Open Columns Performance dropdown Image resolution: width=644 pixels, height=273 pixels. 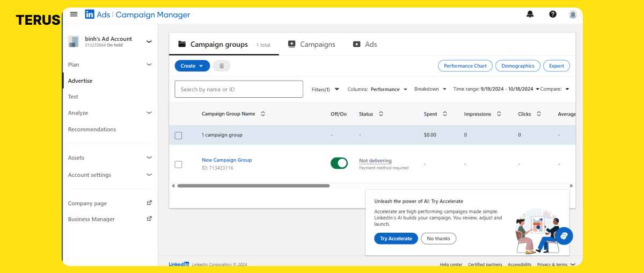click(x=377, y=89)
